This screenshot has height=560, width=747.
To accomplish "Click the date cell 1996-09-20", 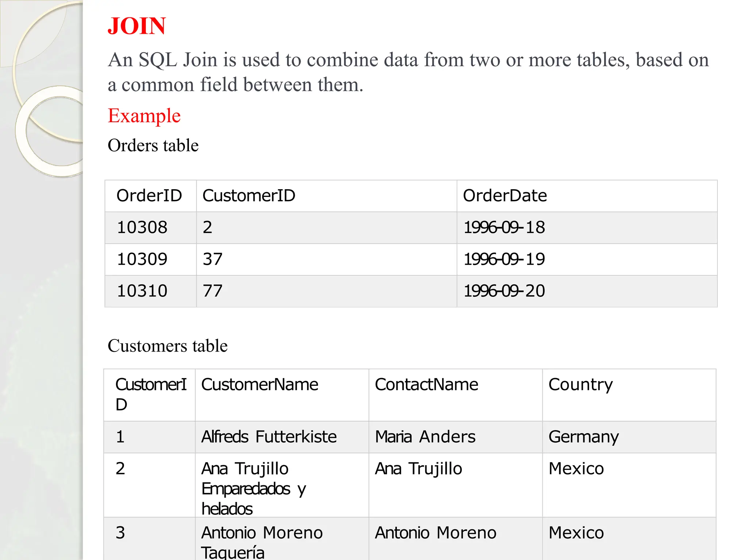I will tap(504, 291).
